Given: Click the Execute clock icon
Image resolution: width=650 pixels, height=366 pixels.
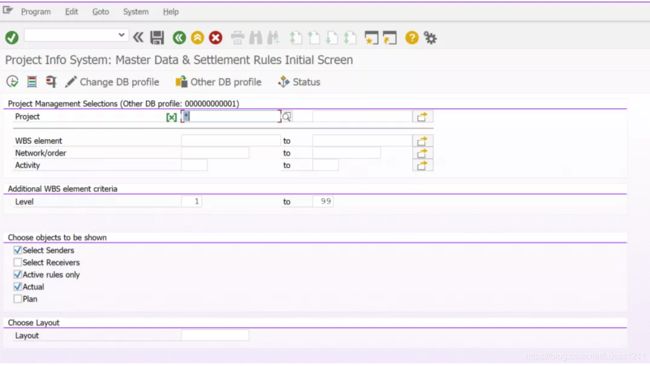Looking at the screenshot, I should click(x=12, y=81).
